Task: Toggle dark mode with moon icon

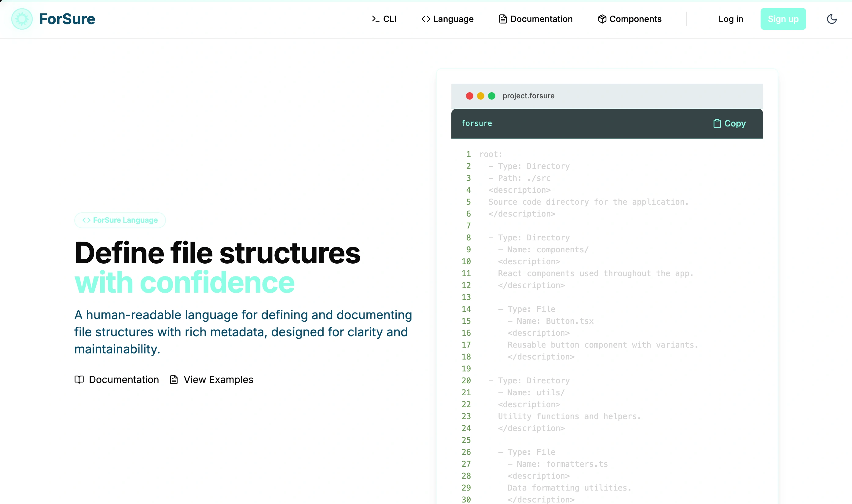Action: 831,19
